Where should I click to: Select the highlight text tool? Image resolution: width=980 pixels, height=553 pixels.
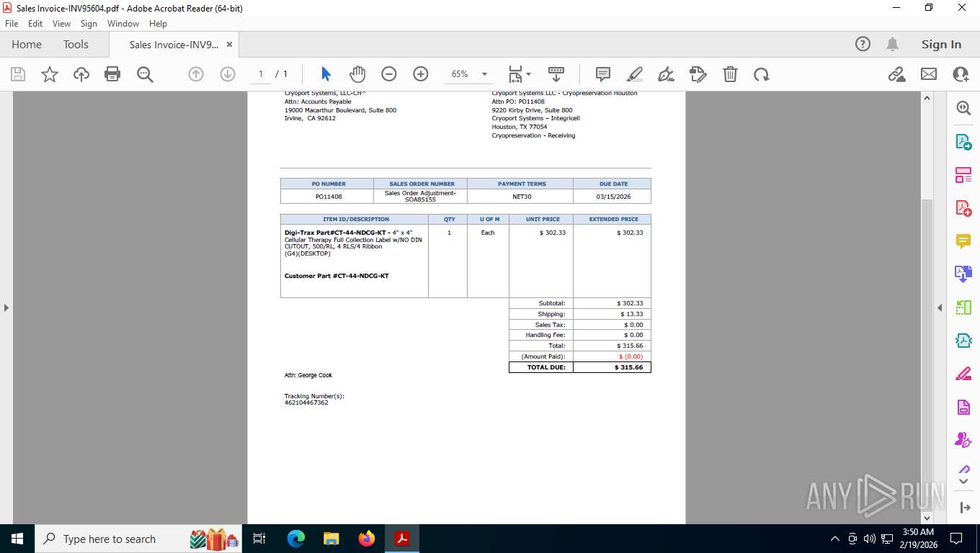(x=635, y=74)
